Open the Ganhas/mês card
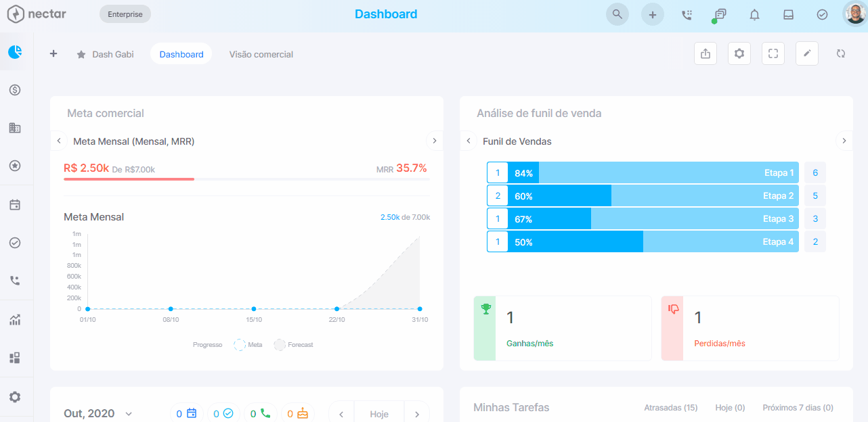868x422 pixels. (563, 328)
